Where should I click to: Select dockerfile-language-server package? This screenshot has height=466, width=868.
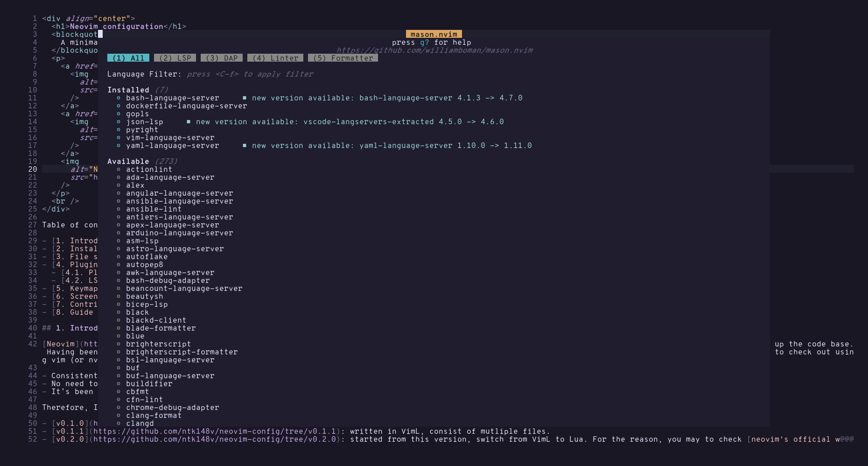coord(187,106)
